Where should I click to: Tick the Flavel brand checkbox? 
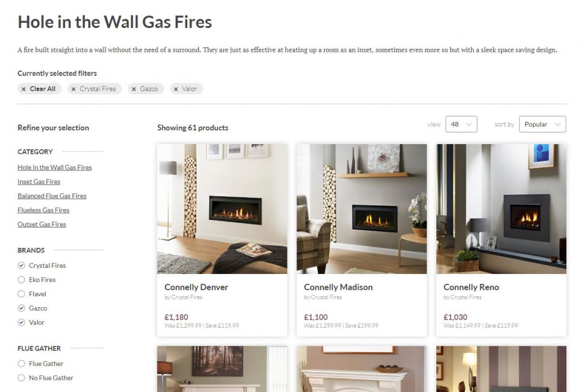coord(21,294)
